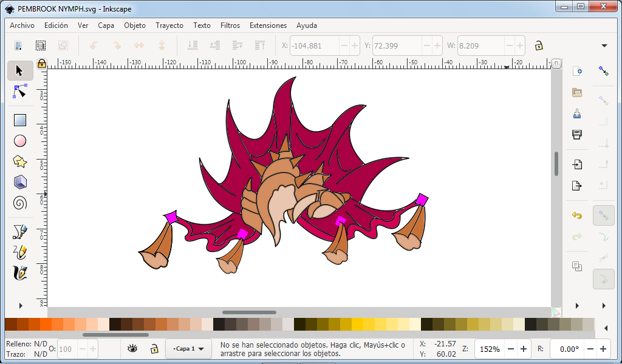This screenshot has height=364, width=622.
Task: Click Print document icon
Action: click(x=577, y=134)
